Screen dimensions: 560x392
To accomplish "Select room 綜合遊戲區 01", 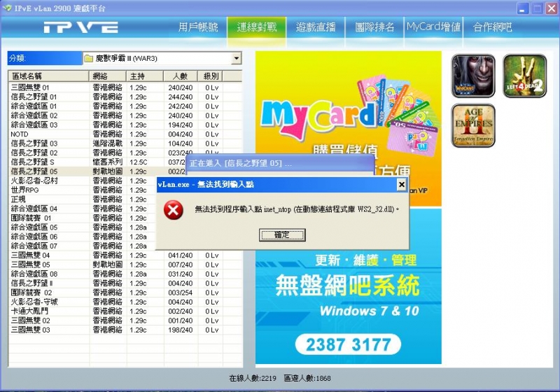I will 125,106.
